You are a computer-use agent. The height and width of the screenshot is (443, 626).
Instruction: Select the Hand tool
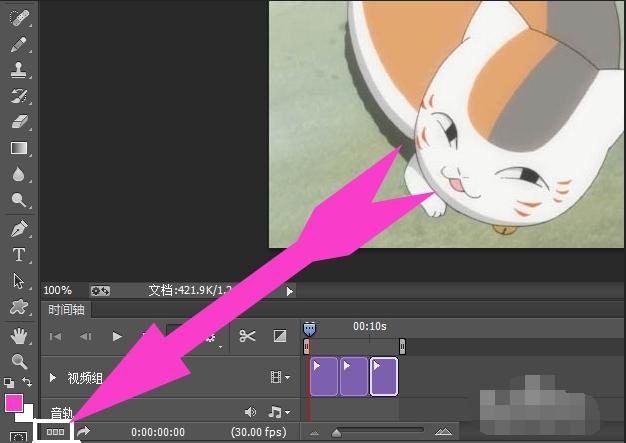pos(19,335)
